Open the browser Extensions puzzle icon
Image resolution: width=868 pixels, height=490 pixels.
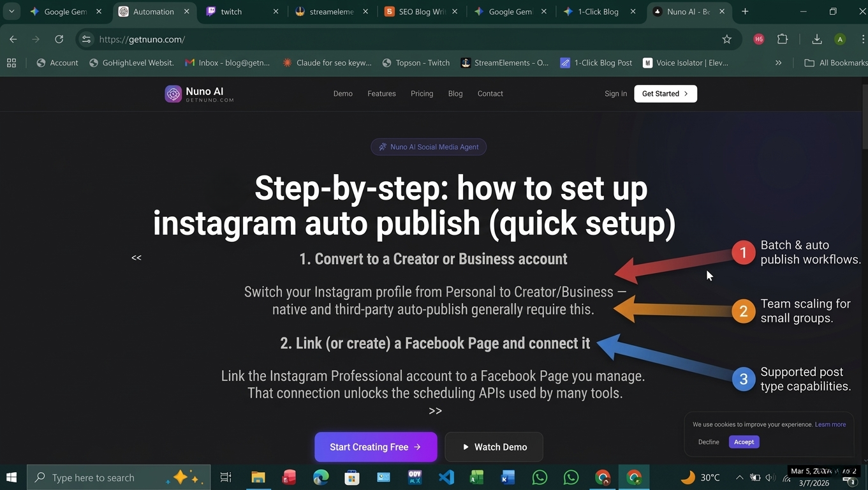(783, 40)
